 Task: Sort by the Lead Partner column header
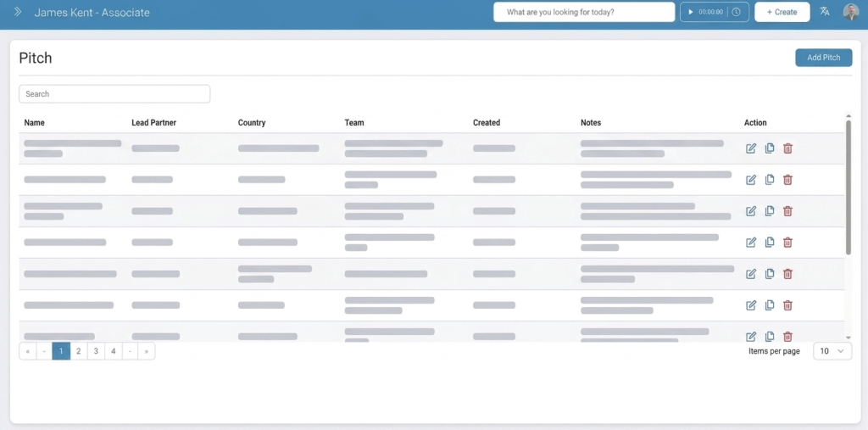[x=153, y=123]
